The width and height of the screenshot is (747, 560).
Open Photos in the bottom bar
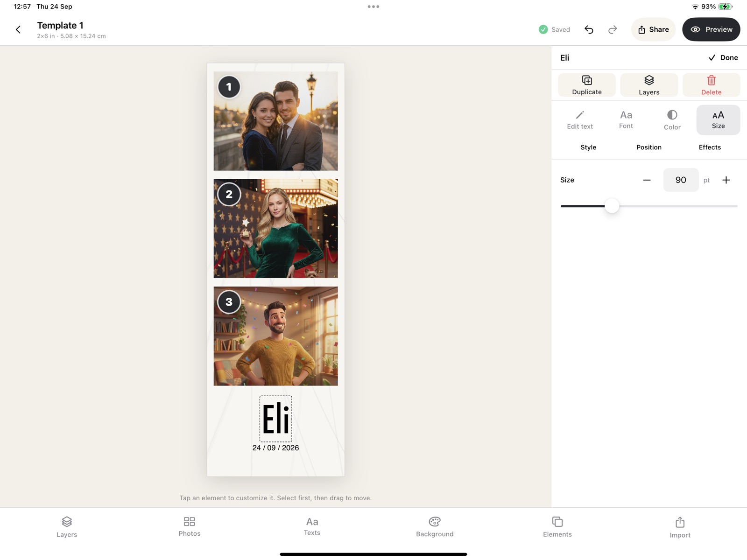point(190,527)
